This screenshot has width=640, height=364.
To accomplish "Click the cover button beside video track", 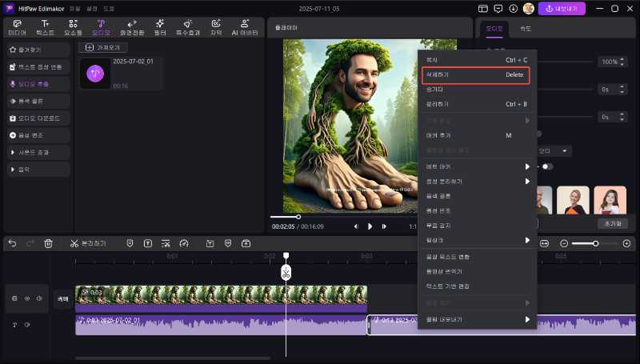I will click(63, 298).
